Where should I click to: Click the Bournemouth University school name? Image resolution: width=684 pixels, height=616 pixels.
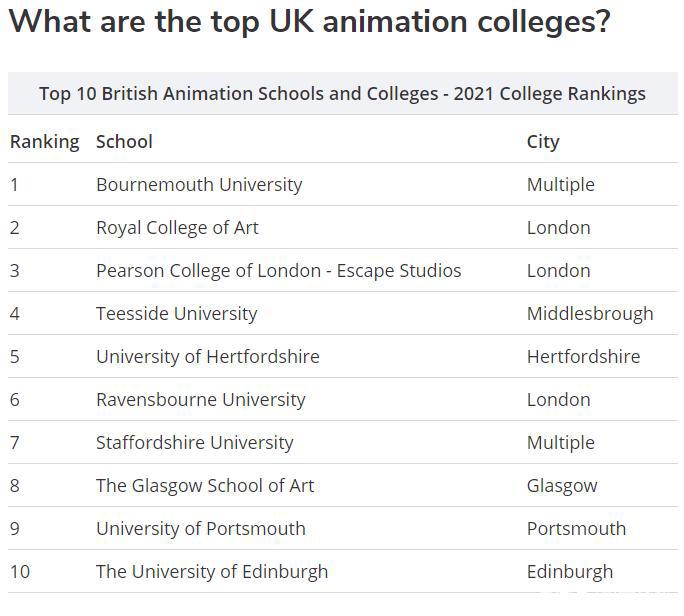pos(199,185)
